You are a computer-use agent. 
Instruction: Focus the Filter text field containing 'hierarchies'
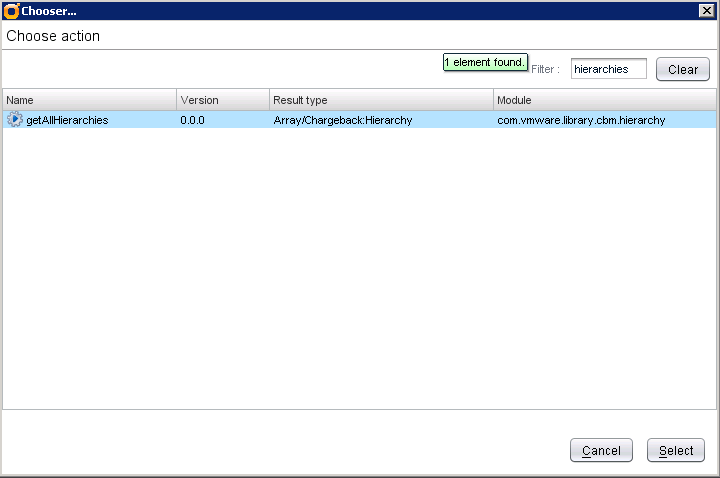[x=608, y=69]
